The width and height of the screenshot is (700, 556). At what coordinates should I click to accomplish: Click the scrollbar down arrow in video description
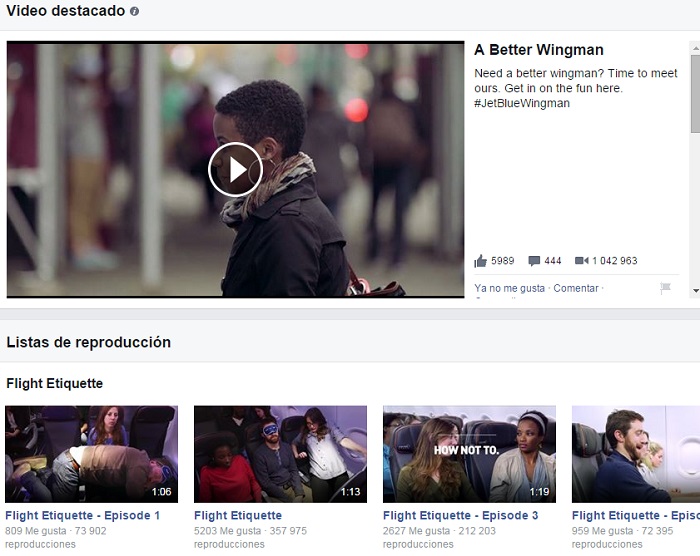[x=694, y=290]
